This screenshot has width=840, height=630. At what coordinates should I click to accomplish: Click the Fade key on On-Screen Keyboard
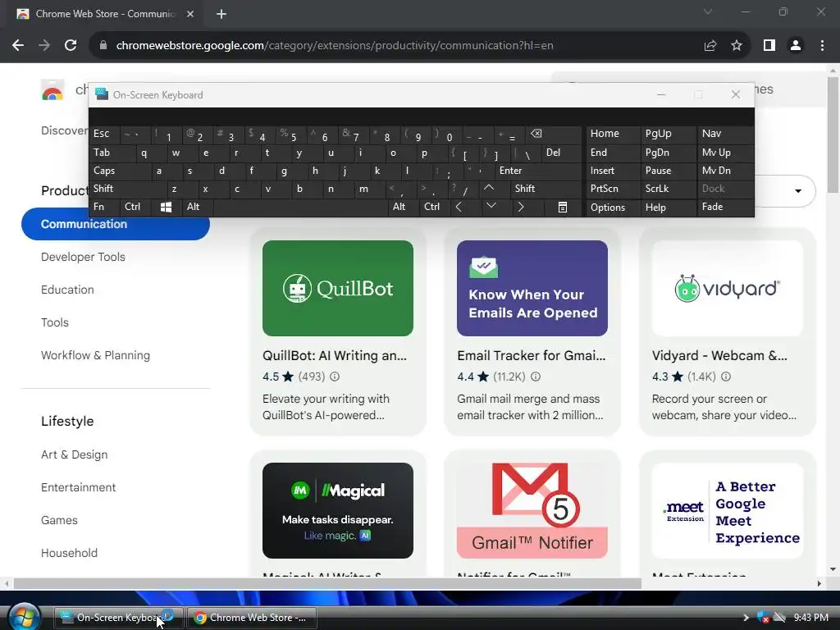725,207
